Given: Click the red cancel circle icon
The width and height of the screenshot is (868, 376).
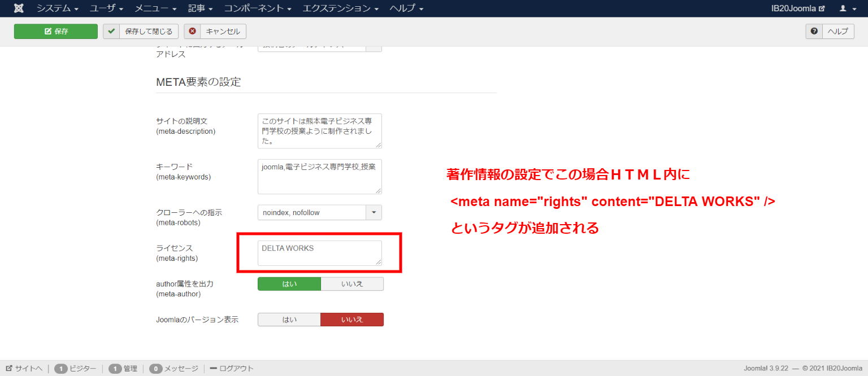Looking at the screenshot, I should [193, 32].
